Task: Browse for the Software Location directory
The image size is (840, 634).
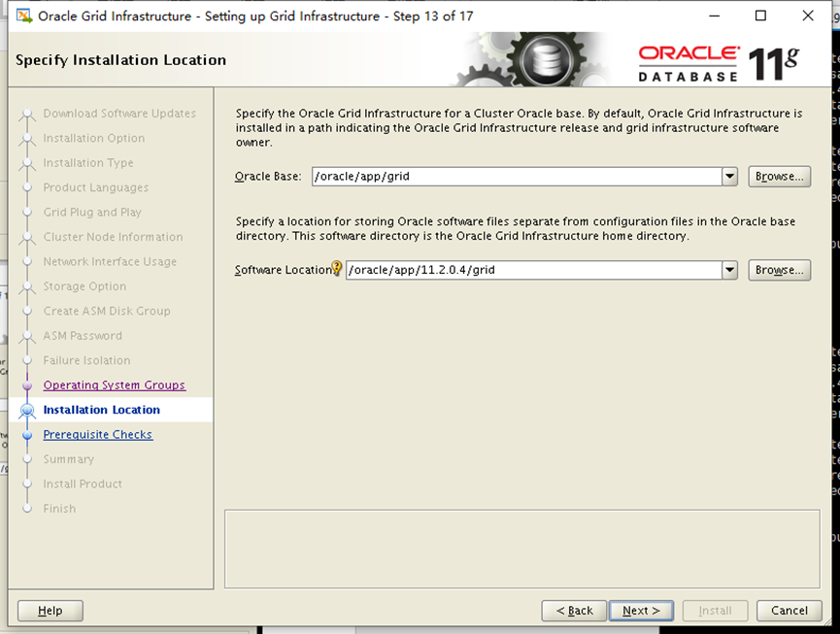Action: pyautogui.click(x=780, y=270)
